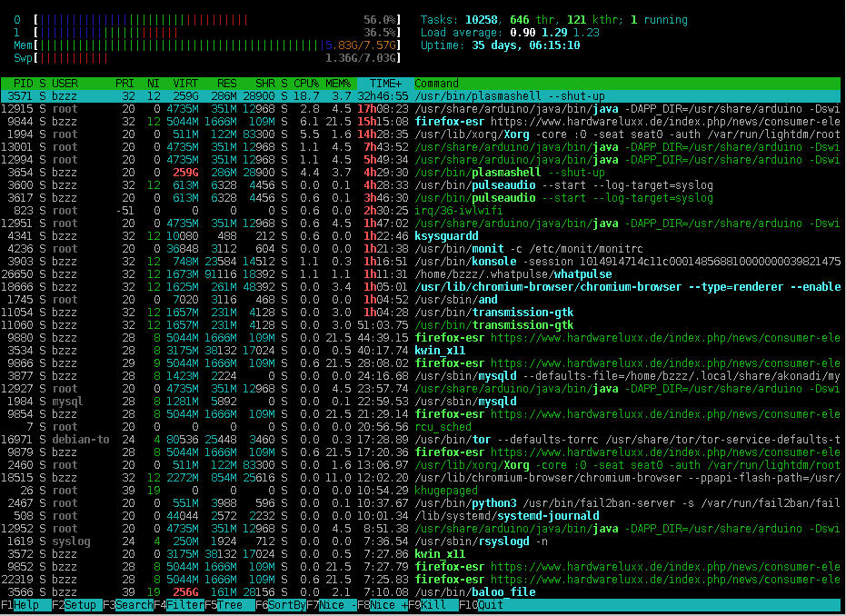Sort by MEM% column header
The width and height of the screenshot is (846, 616).
(x=338, y=84)
